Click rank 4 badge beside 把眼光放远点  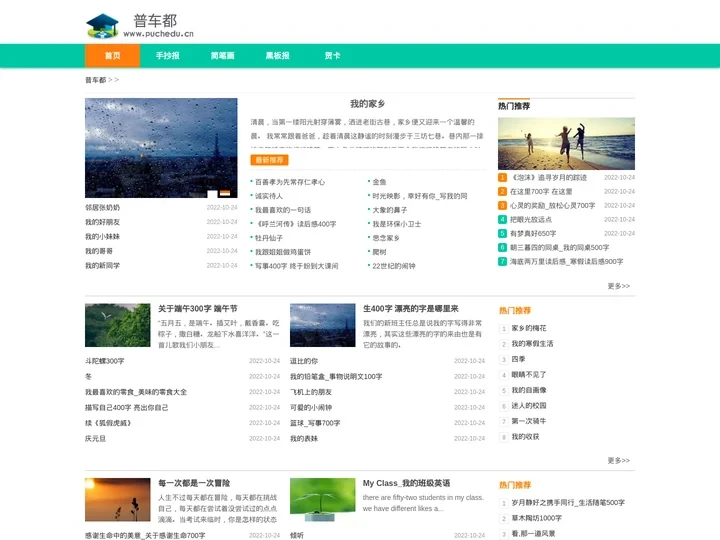(502, 219)
